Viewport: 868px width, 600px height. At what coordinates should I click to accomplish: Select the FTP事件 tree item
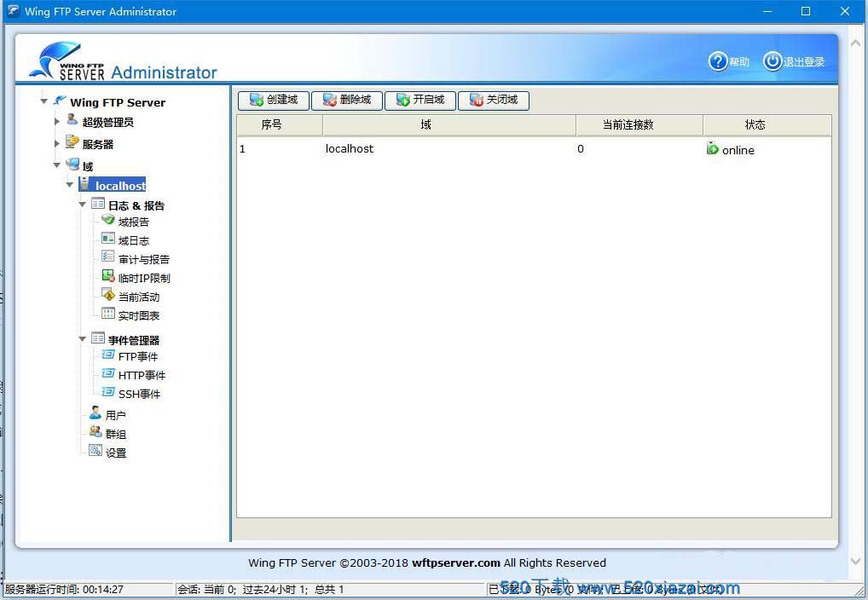pos(137,356)
